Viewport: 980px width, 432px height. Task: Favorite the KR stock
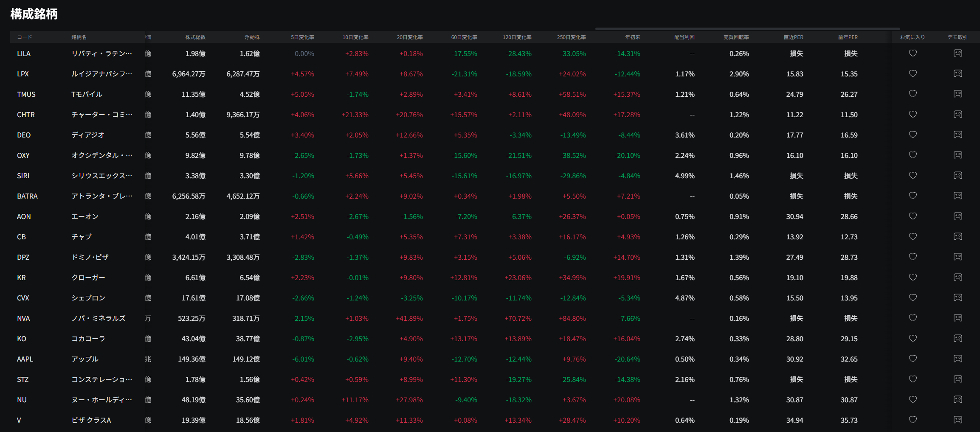(x=912, y=278)
